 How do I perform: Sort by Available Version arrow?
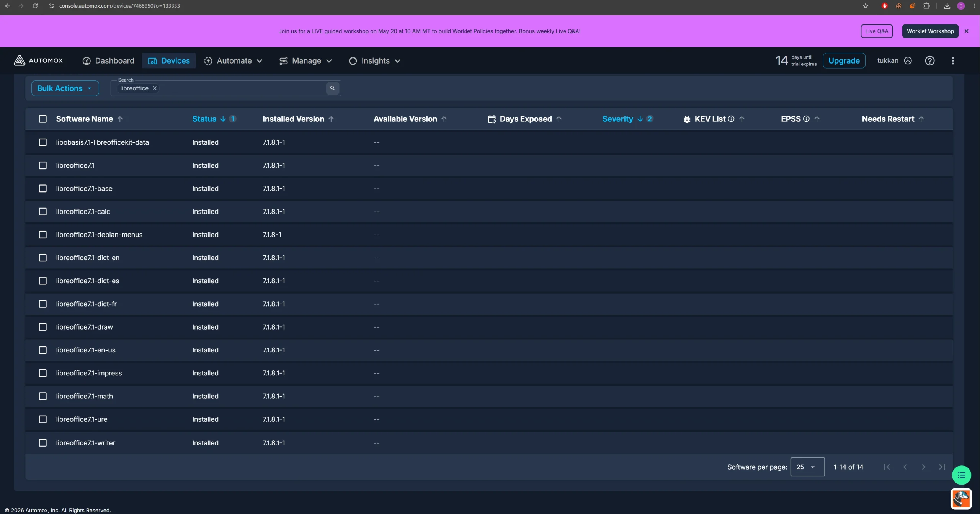[444, 119]
